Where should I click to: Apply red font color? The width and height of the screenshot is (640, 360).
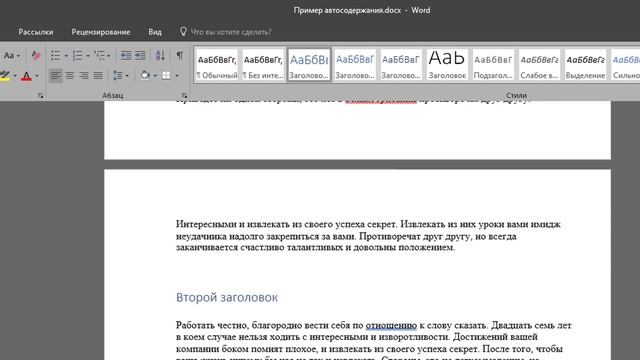point(27,76)
